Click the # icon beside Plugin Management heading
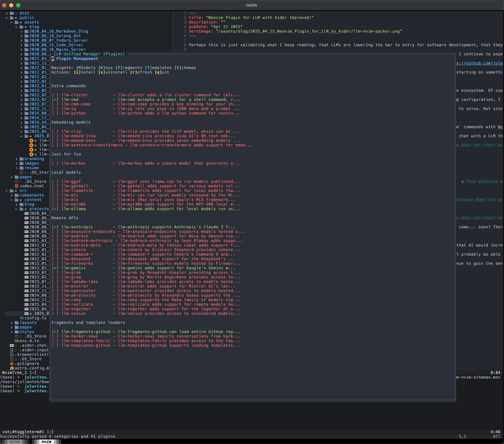Viewport: 504px width, 444px height. click(x=52, y=58)
